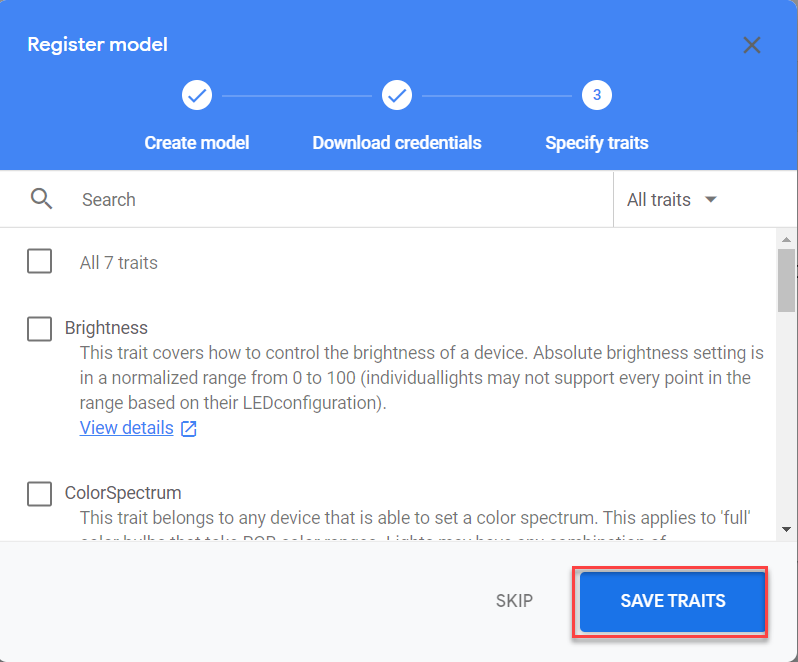
Task: Click the completed step 1 checkmark circle
Action: coord(197,96)
